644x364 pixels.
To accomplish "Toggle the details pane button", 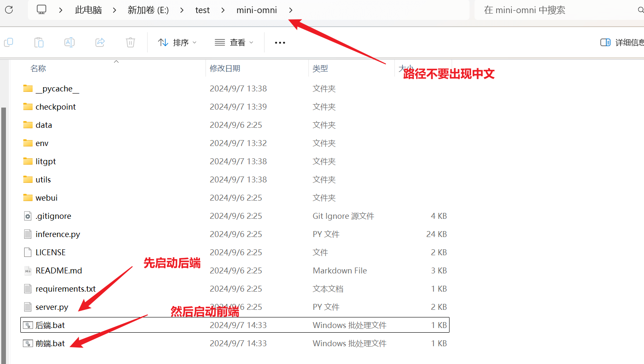I will (x=622, y=42).
